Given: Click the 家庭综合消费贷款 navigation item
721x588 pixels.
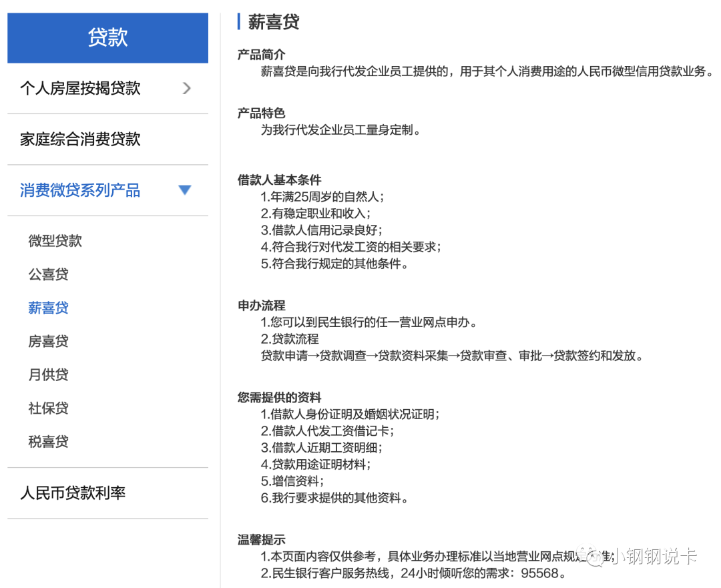Looking at the screenshot, I should click(x=79, y=139).
